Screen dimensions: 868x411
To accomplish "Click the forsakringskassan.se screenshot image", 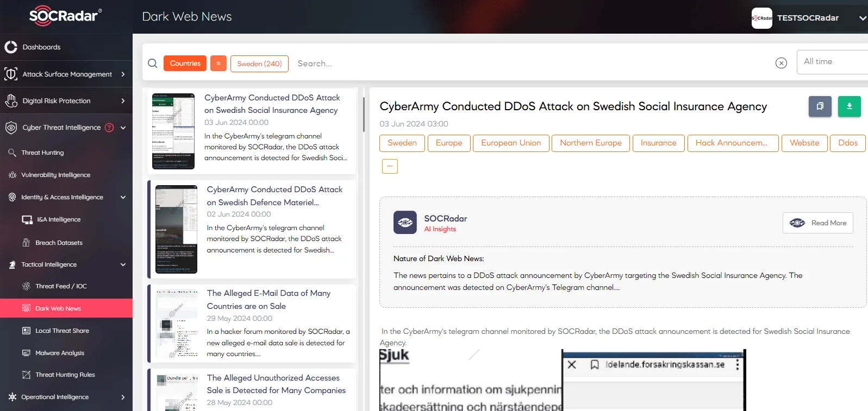I will tap(563, 380).
